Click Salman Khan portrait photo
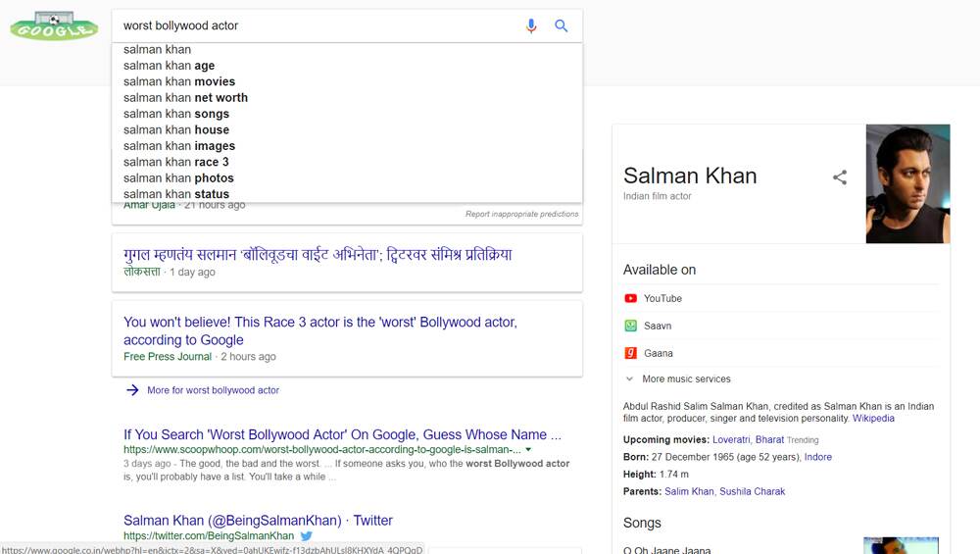The image size is (980, 554). (x=907, y=183)
